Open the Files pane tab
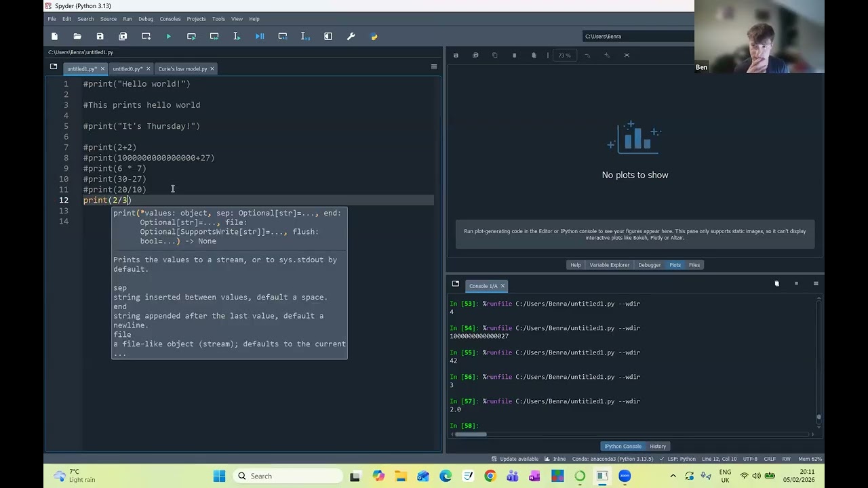The height and width of the screenshot is (488, 868). click(x=694, y=265)
